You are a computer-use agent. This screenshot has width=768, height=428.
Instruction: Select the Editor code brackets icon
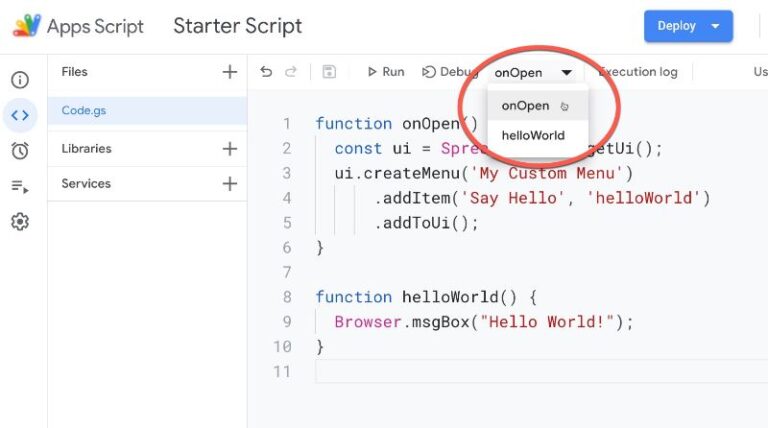pos(20,116)
